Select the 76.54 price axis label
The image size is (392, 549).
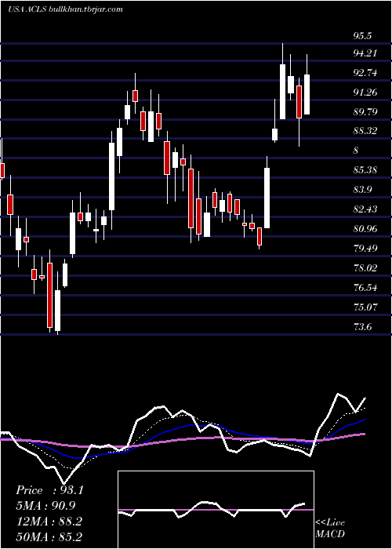pyautogui.click(x=365, y=288)
